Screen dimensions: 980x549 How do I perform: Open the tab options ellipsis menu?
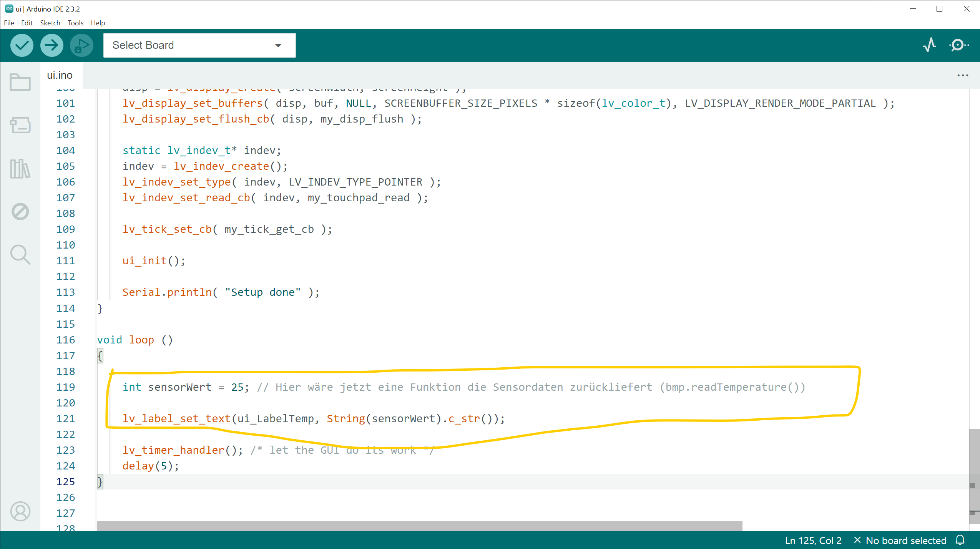962,75
